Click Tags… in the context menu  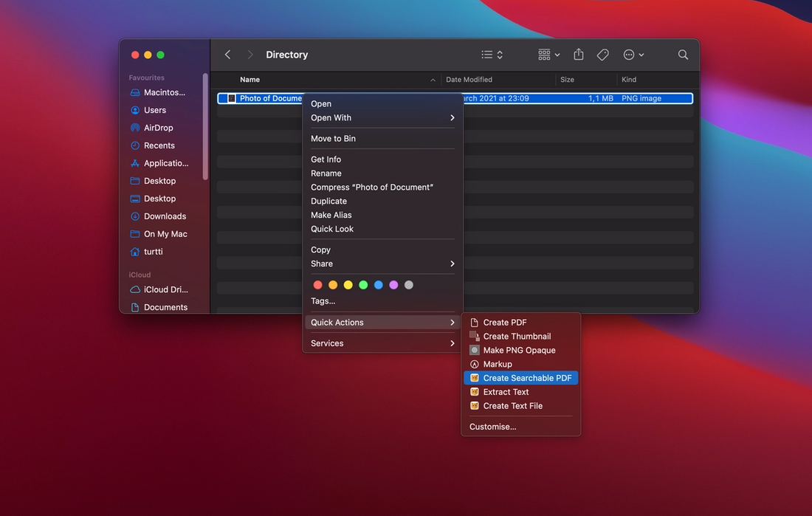[323, 300]
